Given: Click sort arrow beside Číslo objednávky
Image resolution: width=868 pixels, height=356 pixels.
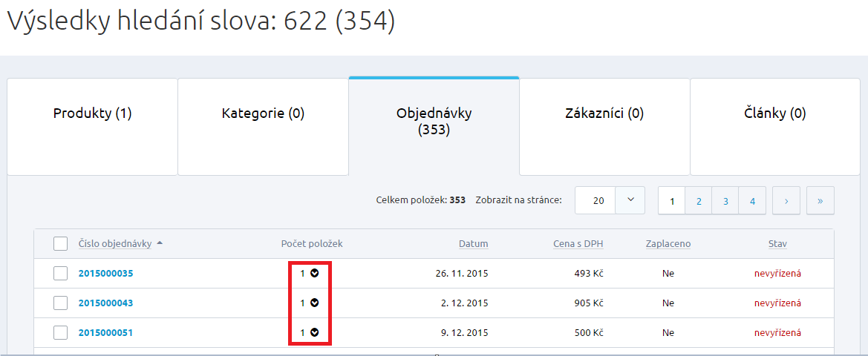Looking at the screenshot, I should pos(160,243).
